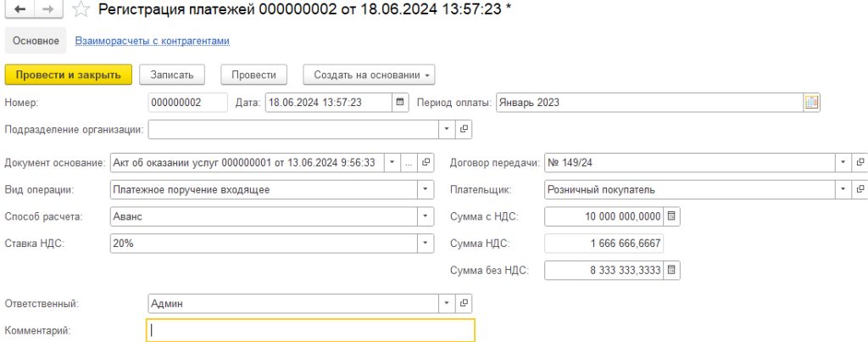Open calculator for Сумма с НДС

point(671,216)
